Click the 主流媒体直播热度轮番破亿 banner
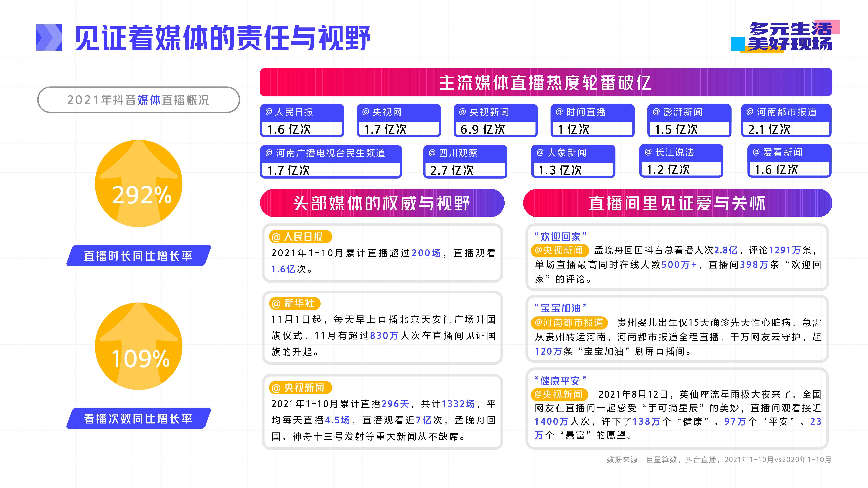 (x=546, y=82)
